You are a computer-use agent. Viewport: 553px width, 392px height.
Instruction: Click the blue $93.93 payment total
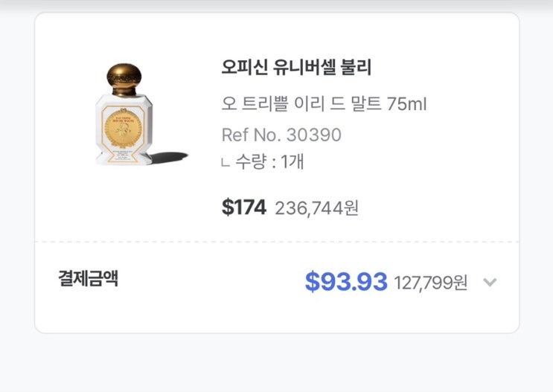[x=346, y=282]
